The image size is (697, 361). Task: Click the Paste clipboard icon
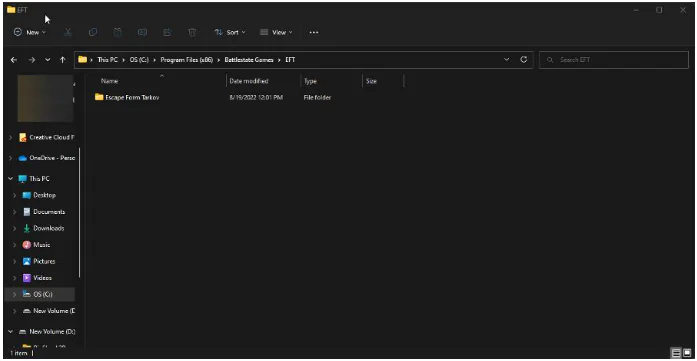117,32
